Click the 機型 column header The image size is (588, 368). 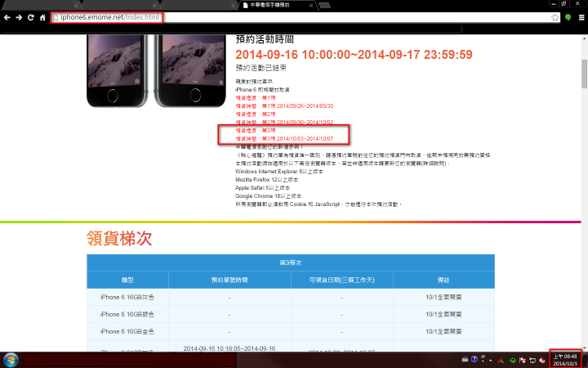(127, 280)
